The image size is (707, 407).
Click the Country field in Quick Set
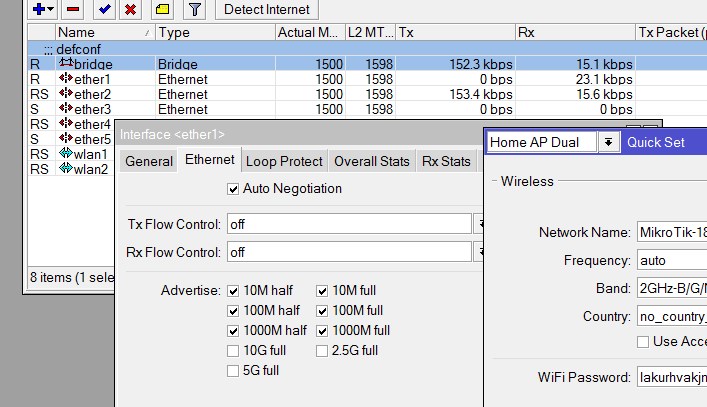[672, 316]
